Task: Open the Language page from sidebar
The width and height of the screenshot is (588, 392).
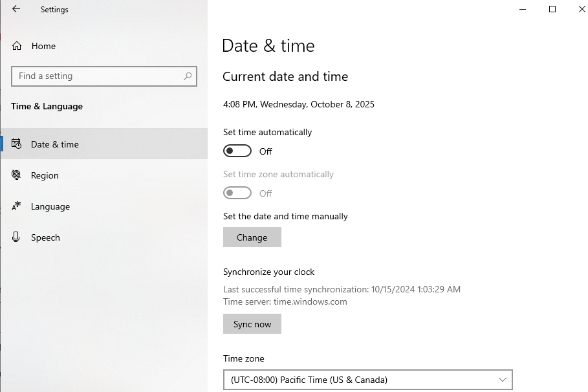Action: 50,206
